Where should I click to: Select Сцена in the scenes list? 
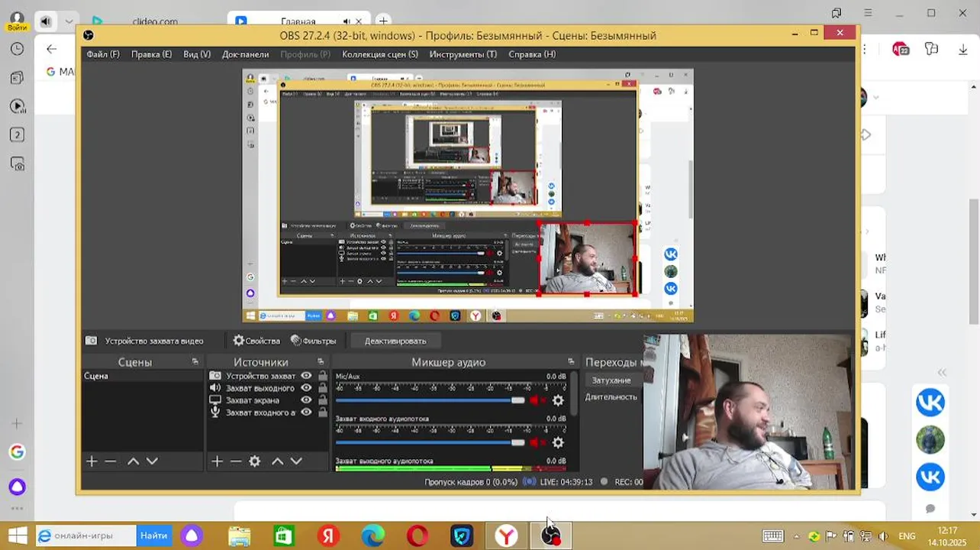pyautogui.click(x=142, y=376)
